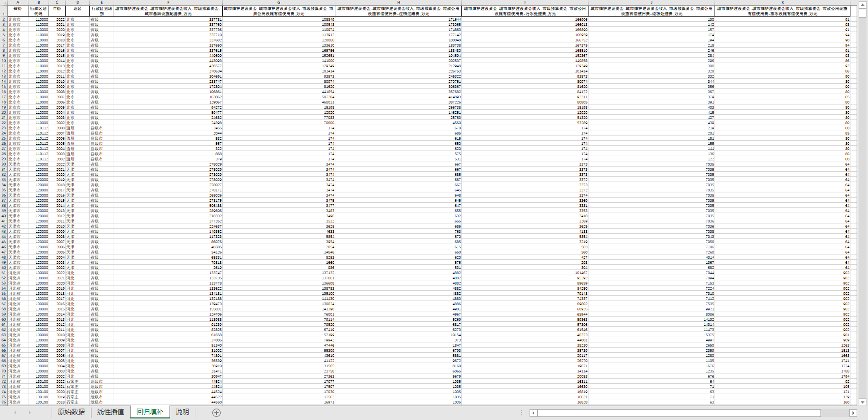
Task: Click the 排水设施有偿使用费 header cell
Action: click(x=782, y=11)
